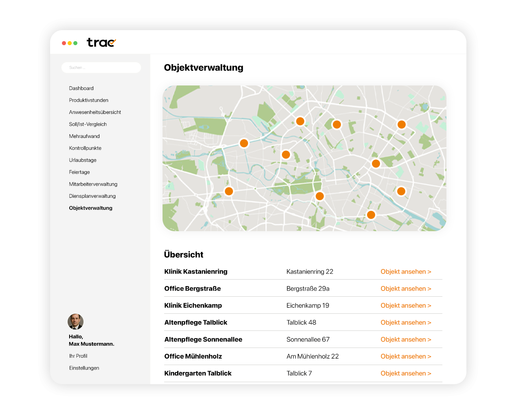Click the orange marker at the bottom of the map
This screenshot has width=510, height=420.
click(371, 214)
